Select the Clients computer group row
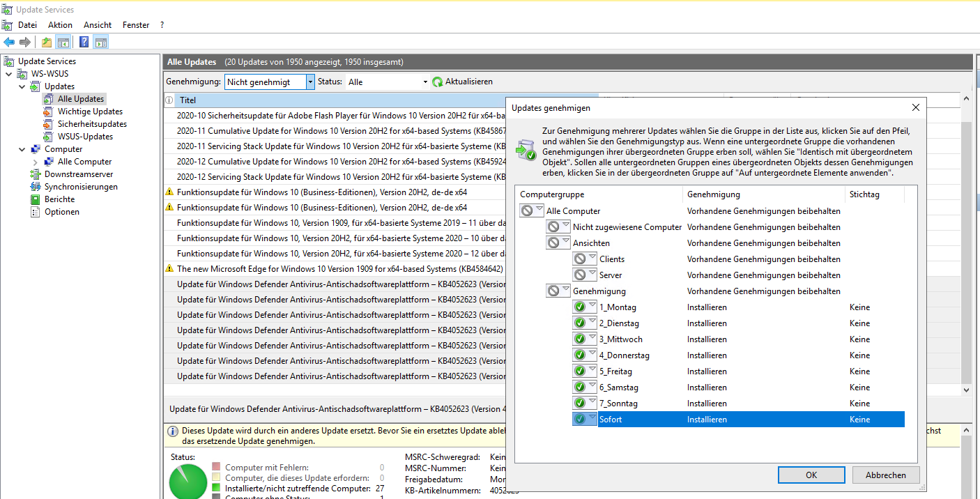 click(612, 259)
